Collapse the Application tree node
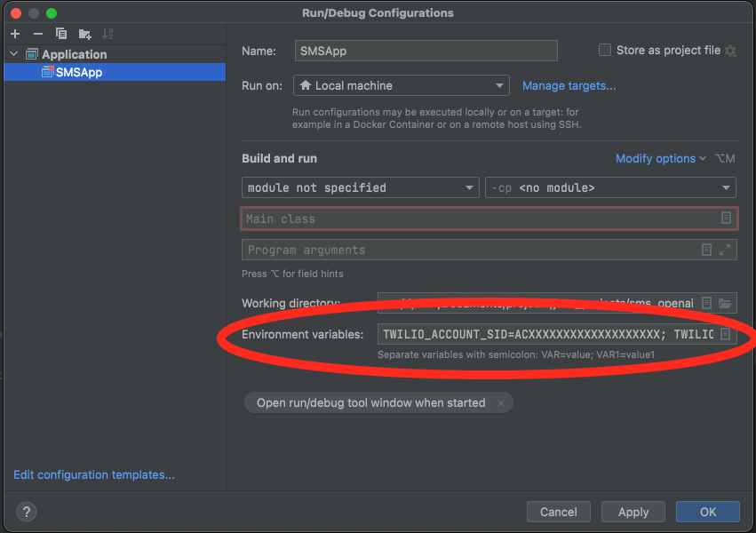The width and height of the screenshot is (756, 533). point(12,54)
